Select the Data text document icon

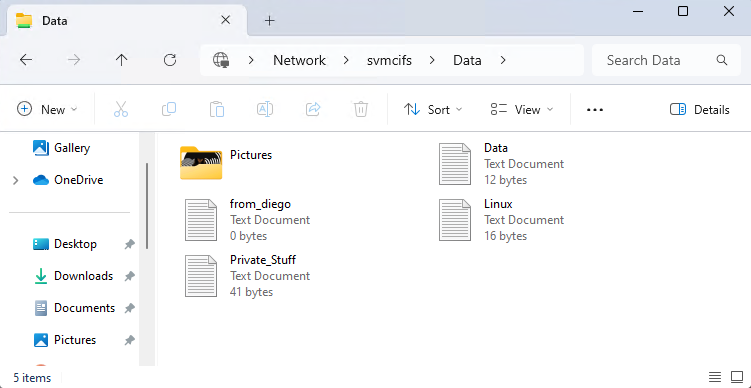tap(455, 164)
